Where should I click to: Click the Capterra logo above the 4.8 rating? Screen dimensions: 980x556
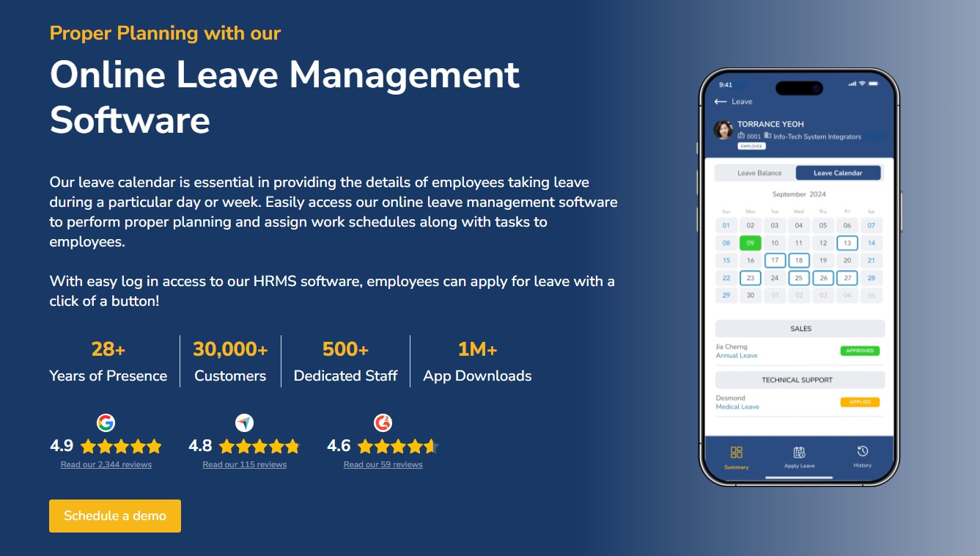(244, 423)
